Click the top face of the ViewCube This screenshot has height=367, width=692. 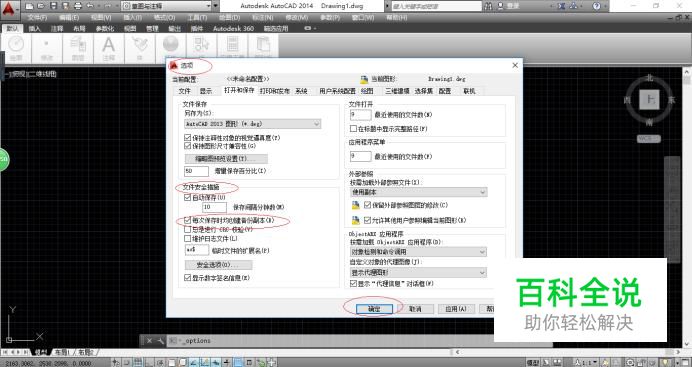[x=649, y=100]
